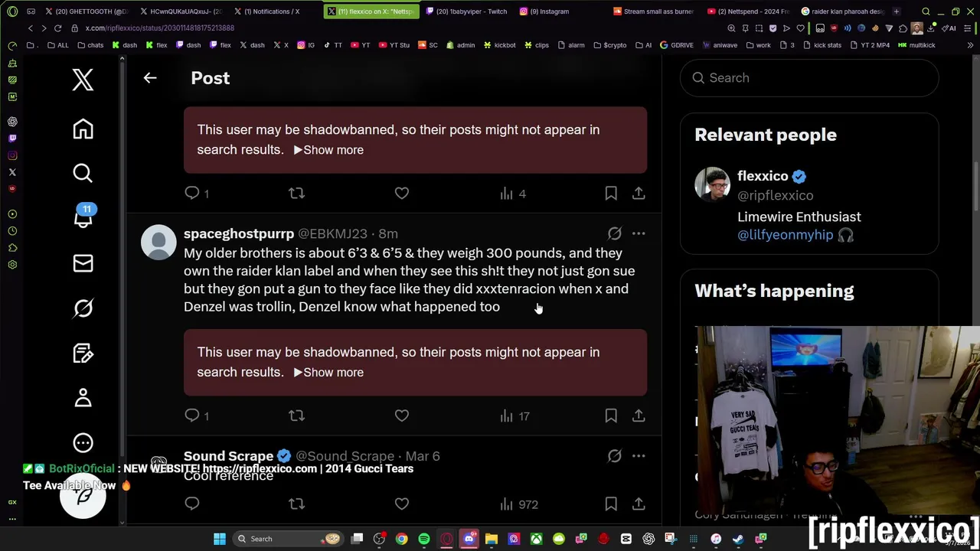
Task: Open spaceghostpurrp default avatar
Action: tap(158, 242)
